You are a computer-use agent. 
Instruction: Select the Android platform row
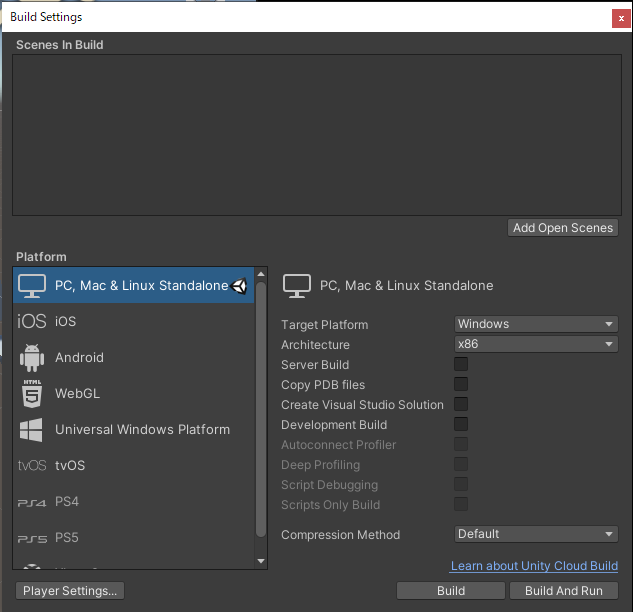[134, 357]
